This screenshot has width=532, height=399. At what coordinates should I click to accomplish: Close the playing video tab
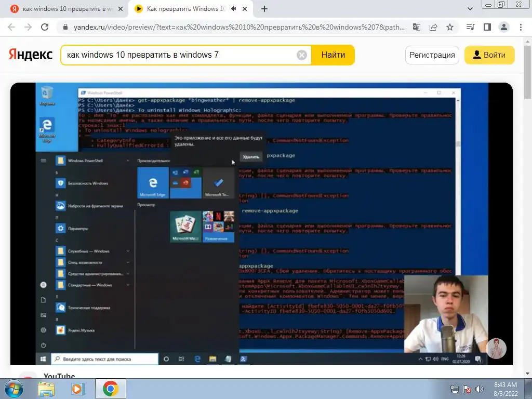245,9
